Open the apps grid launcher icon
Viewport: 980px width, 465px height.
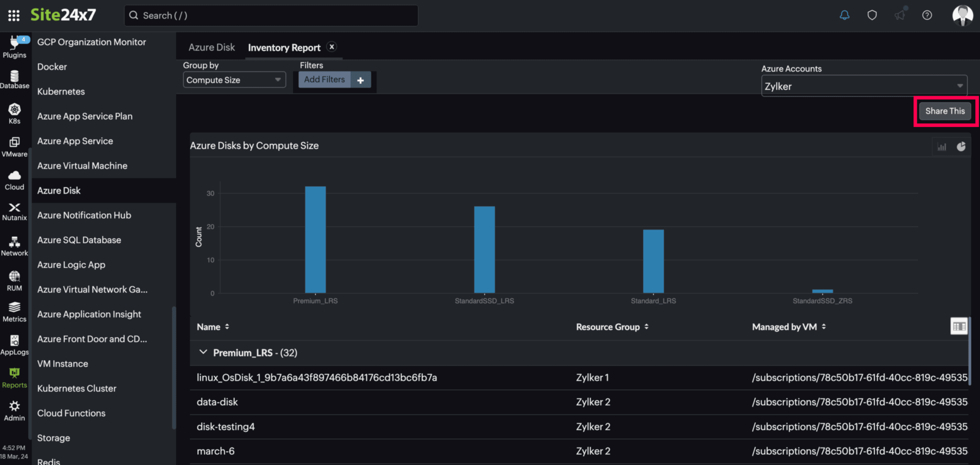click(x=14, y=15)
